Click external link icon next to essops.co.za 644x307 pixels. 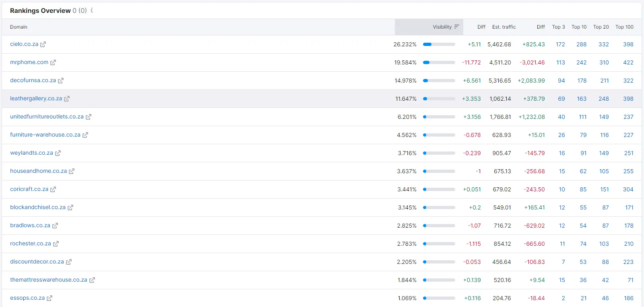(50, 298)
